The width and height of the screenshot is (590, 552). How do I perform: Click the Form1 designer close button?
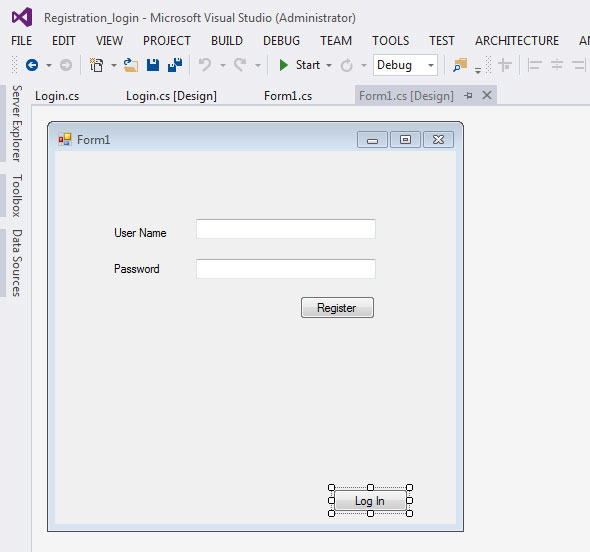438,140
